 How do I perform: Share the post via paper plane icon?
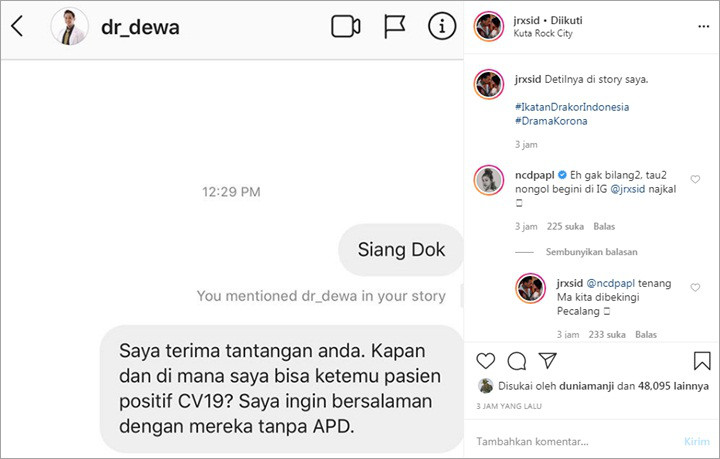pos(548,361)
